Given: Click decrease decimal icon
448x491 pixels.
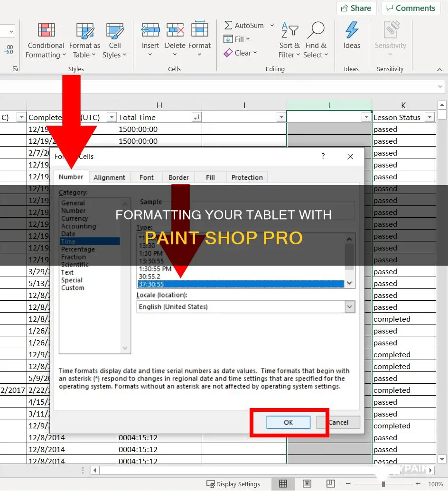Looking at the screenshot, I should [9, 49].
